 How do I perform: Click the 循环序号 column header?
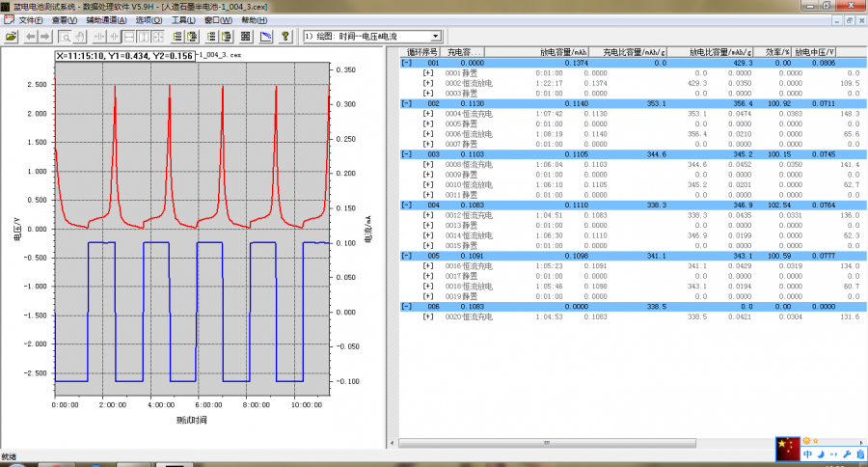pos(422,52)
